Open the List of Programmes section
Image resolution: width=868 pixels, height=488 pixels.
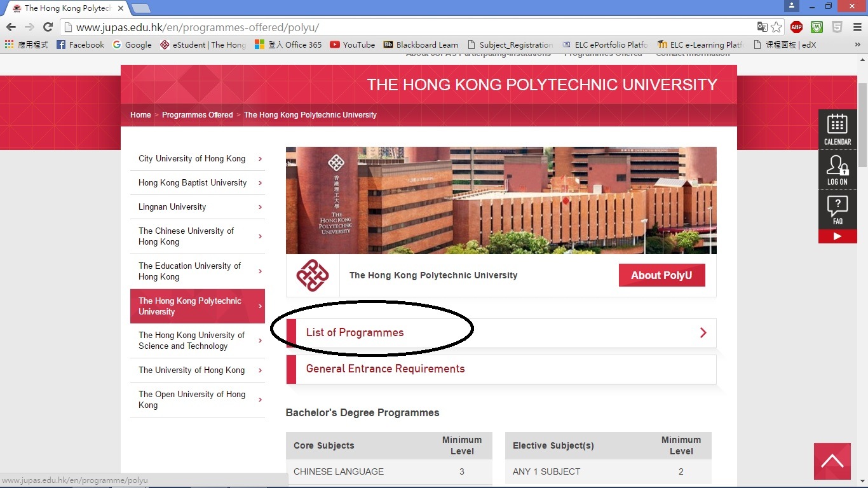[x=501, y=333]
